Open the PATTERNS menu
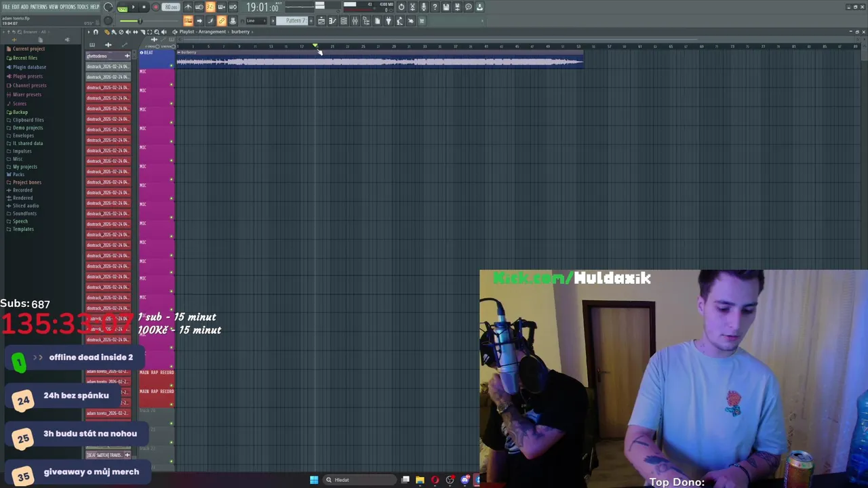Viewport: 868px width, 488px height. [39, 7]
